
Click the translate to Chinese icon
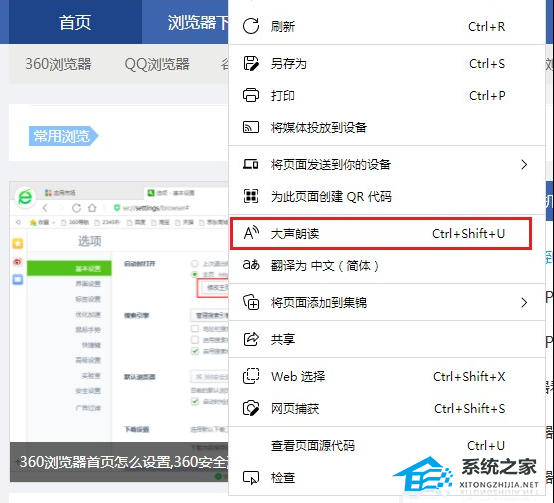(251, 265)
